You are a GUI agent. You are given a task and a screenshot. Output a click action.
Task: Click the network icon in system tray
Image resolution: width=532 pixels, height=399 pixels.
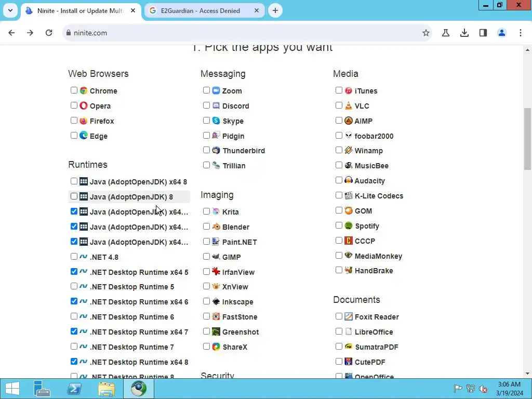coord(471,389)
